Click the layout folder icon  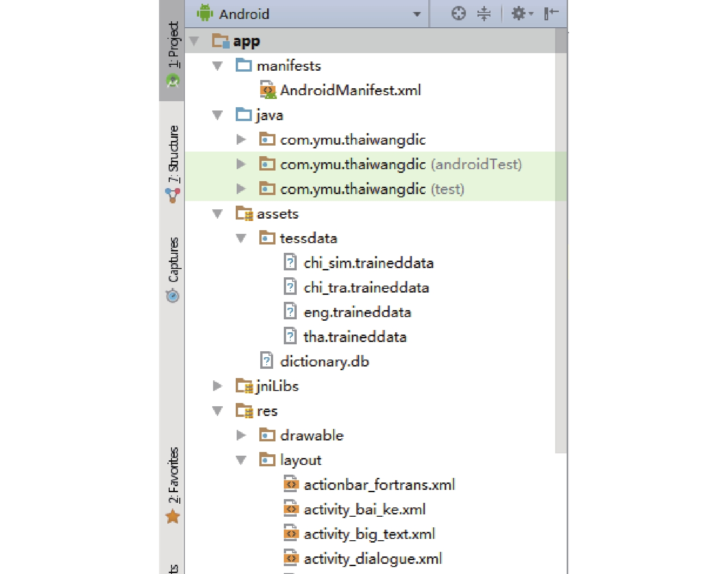267,459
